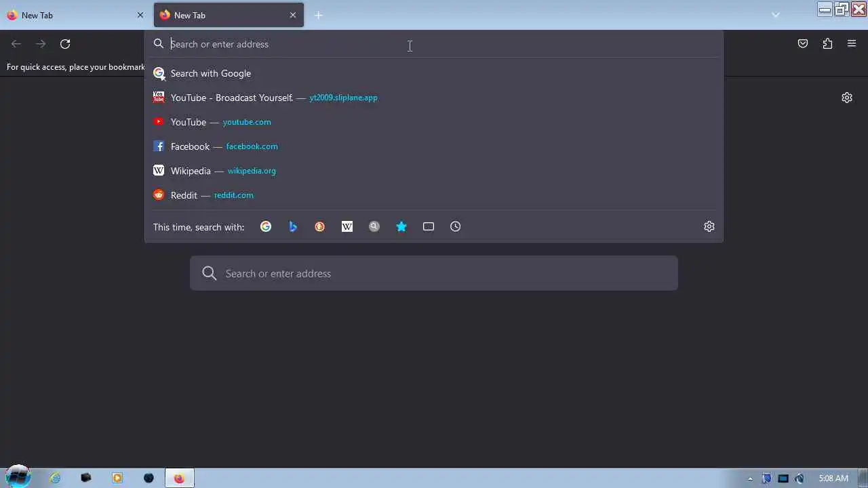Open new tab page customize gear

point(847,98)
